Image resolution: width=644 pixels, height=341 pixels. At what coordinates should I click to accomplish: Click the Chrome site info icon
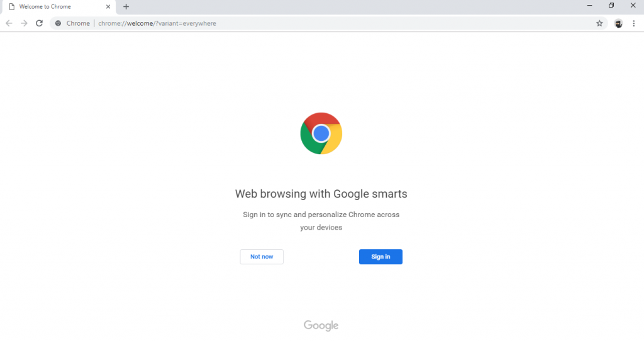pyautogui.click(x=58, y=23)
